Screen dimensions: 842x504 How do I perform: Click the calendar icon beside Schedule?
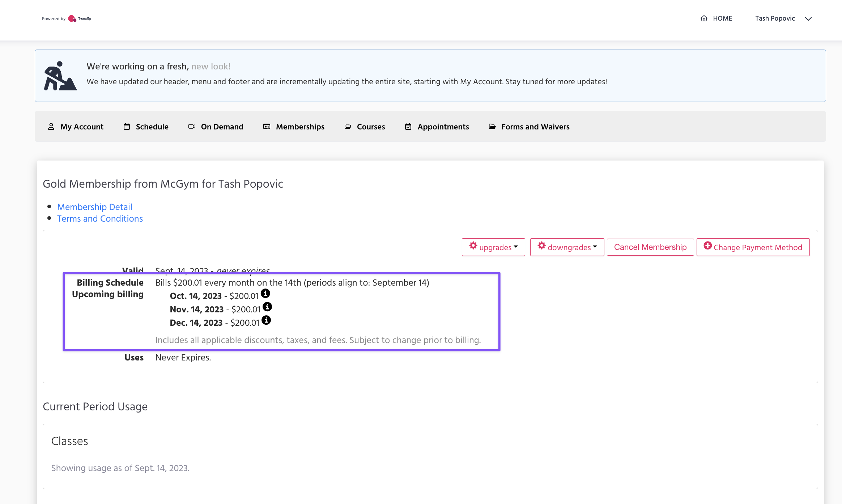tap(127, 127)
